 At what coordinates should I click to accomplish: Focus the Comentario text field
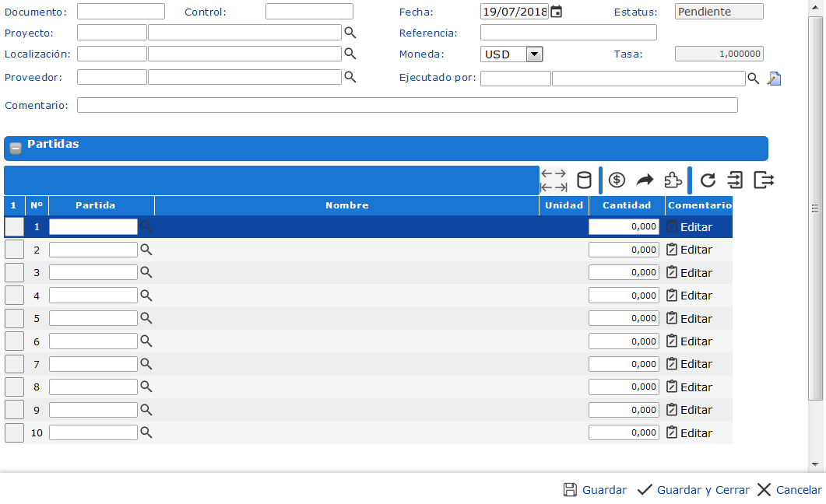[407, 105]
